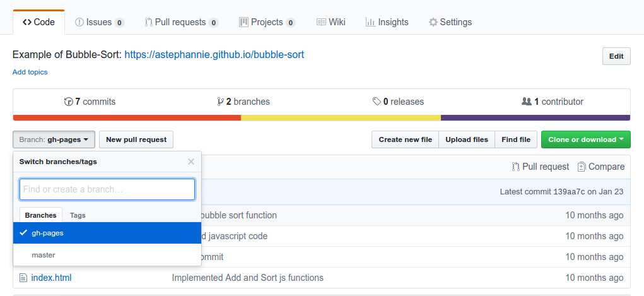Open the Pull requests tab

pyautogui.click(x=181, y=22)
